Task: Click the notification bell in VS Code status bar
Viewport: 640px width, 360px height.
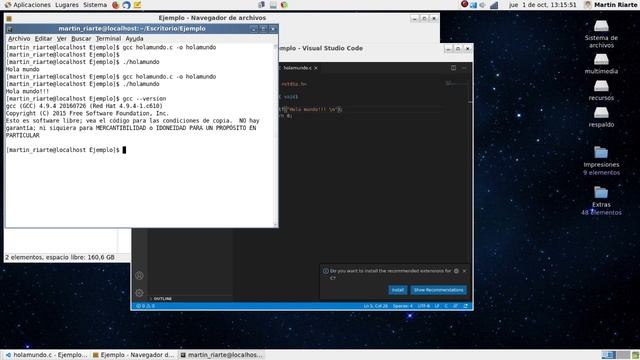Action: [x=466, y=306]
